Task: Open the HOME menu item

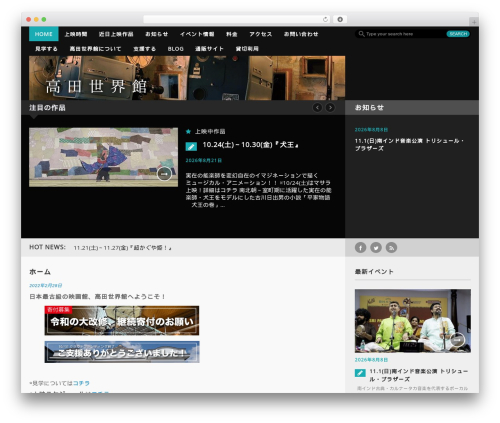Action: point(44,34)
